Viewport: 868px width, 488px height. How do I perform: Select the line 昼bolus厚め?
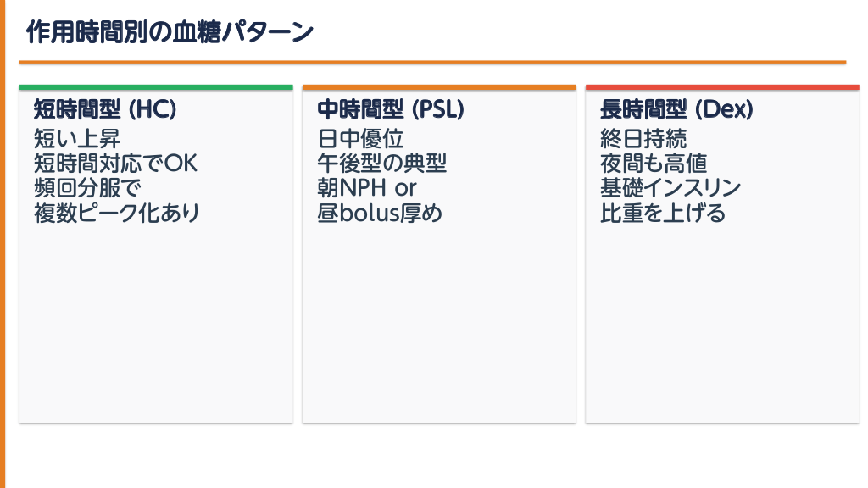(380, 212)
